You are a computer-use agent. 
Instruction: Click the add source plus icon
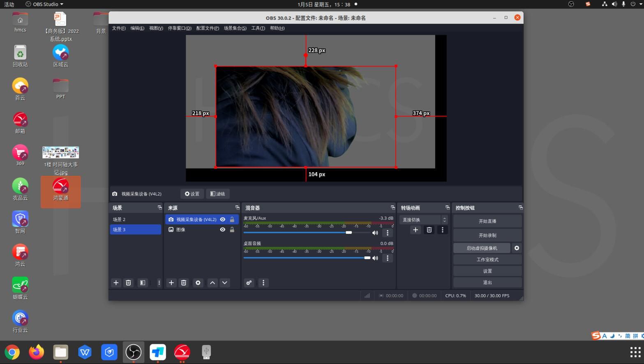coord(171,283)
